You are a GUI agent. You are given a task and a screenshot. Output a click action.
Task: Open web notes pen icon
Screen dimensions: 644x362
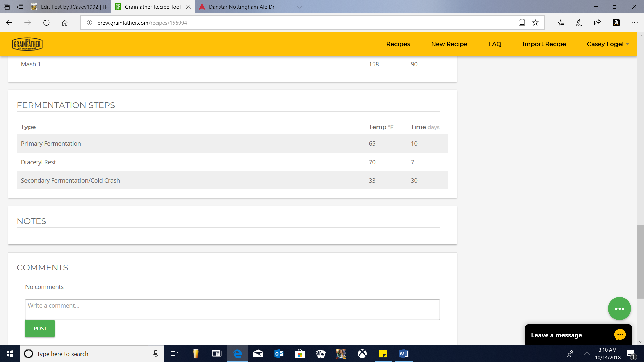(x=579, y=23)
